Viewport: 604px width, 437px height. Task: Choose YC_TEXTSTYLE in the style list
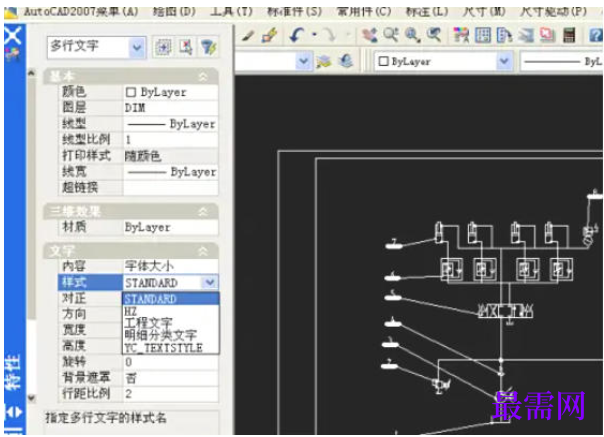(171, 348)
